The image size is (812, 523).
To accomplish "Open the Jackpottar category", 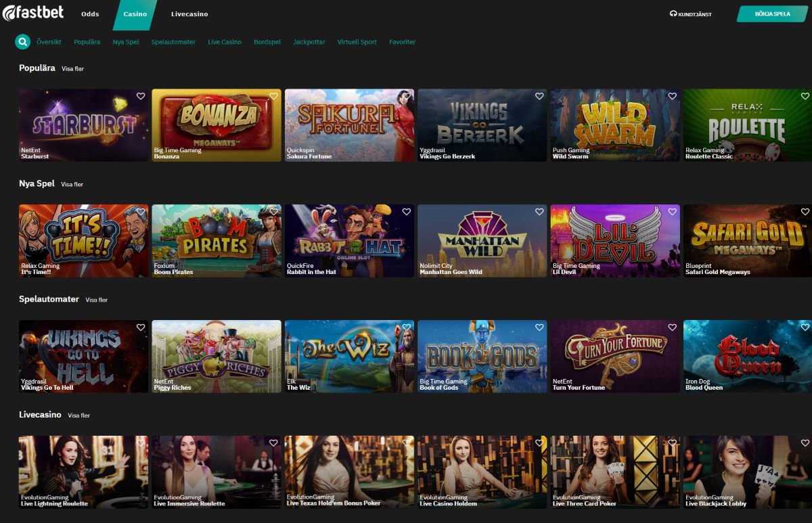I will pos(309,42).
